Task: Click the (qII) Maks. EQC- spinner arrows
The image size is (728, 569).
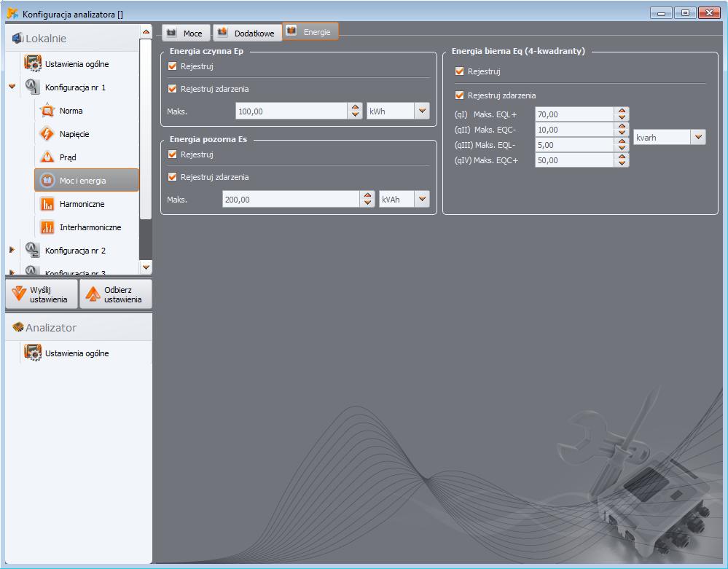Action: click(622, 130)
